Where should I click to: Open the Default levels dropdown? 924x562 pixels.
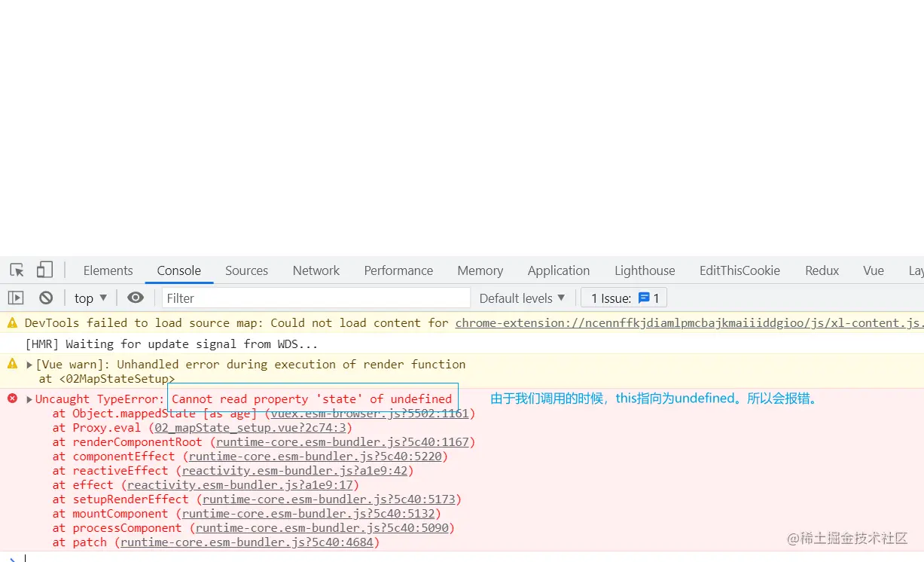[522, 298]
